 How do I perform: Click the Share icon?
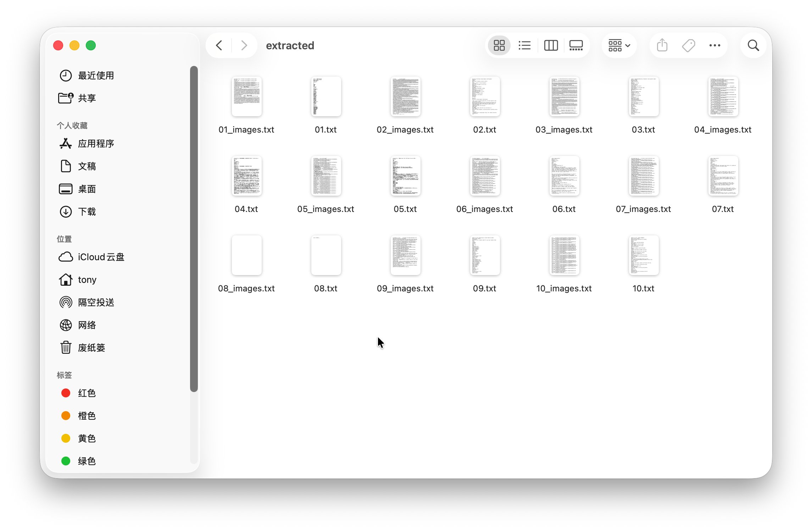pyautogui.click(x=662, y=45)
